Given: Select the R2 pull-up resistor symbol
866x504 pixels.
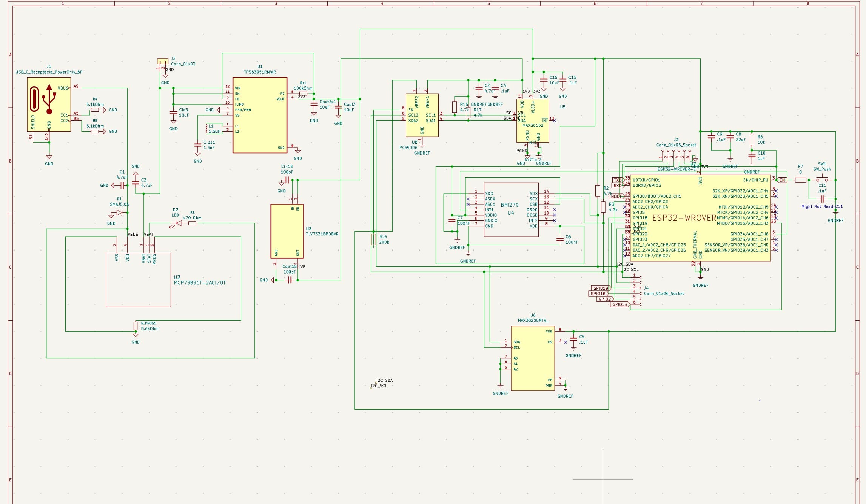Looking at the screenshot, I should [x=598, y=191].
